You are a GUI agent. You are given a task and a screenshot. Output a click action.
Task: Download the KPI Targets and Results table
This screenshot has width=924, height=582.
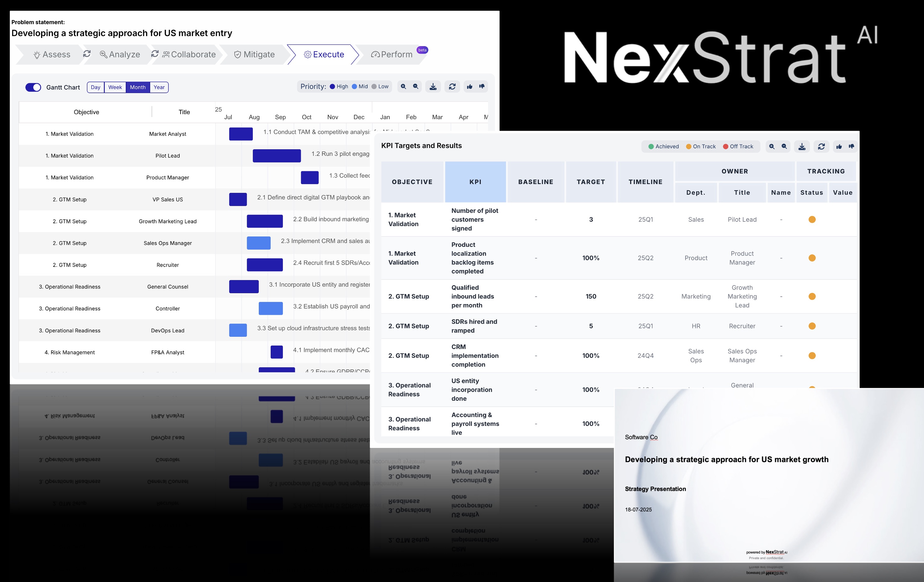[802, 146]
